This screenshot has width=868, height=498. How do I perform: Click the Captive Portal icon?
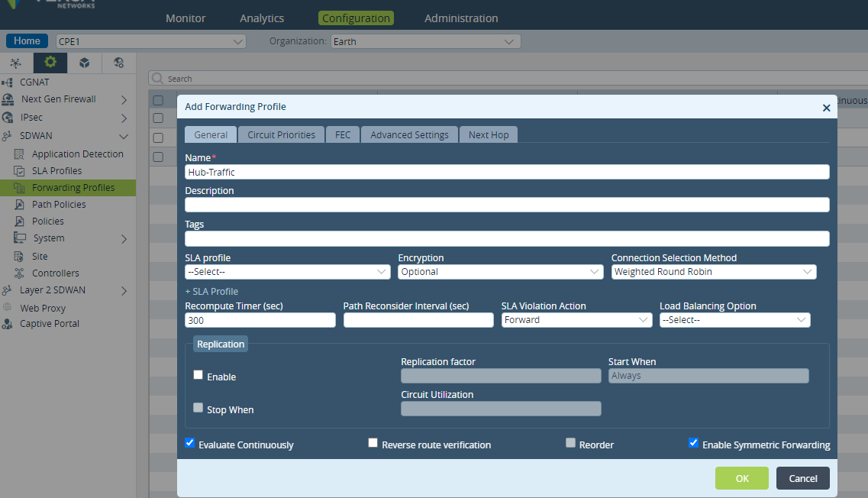pos(7,324)
